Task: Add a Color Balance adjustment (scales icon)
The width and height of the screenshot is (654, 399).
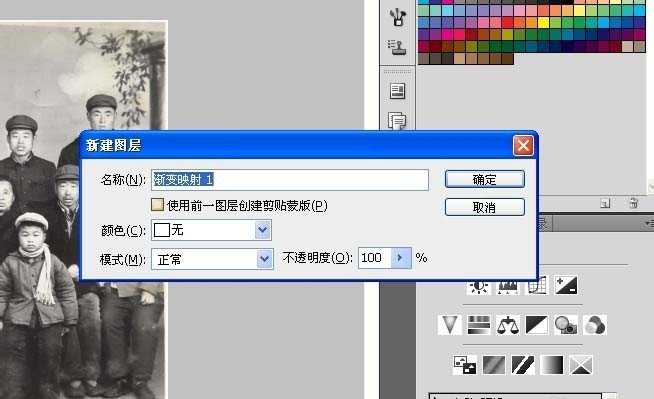Action: point(508,324)
